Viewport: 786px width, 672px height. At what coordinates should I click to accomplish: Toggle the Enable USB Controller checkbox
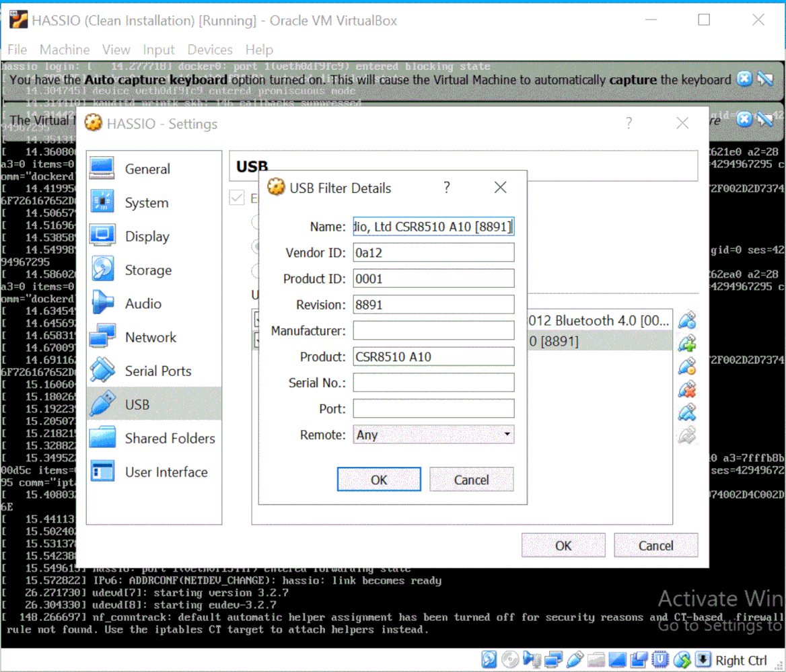click(237, 198)
